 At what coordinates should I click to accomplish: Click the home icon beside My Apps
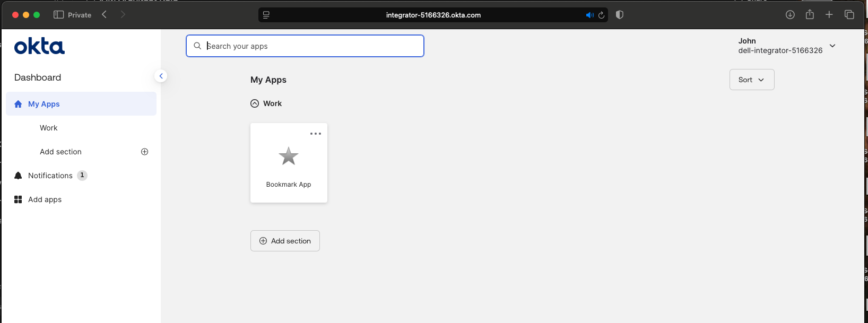(18, 104)
